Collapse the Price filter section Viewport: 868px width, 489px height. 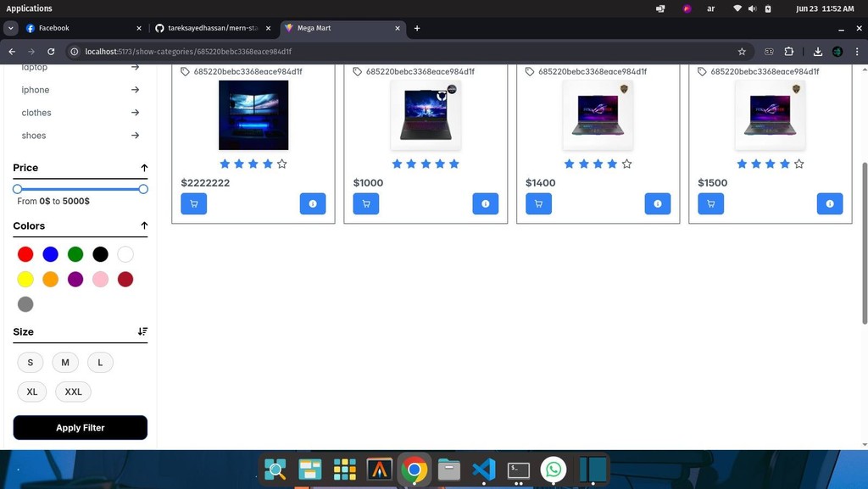click(144, 168)
